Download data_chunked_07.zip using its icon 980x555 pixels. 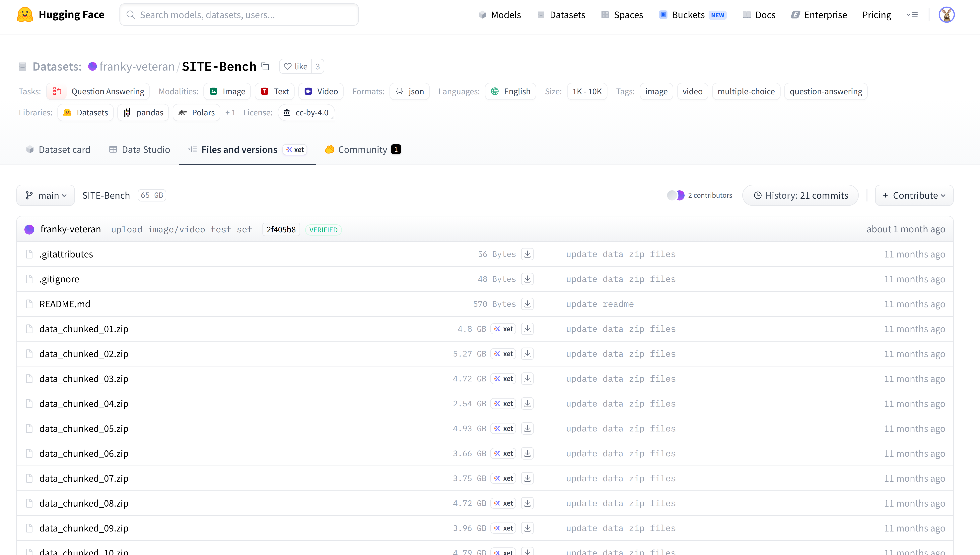[527, 478]
